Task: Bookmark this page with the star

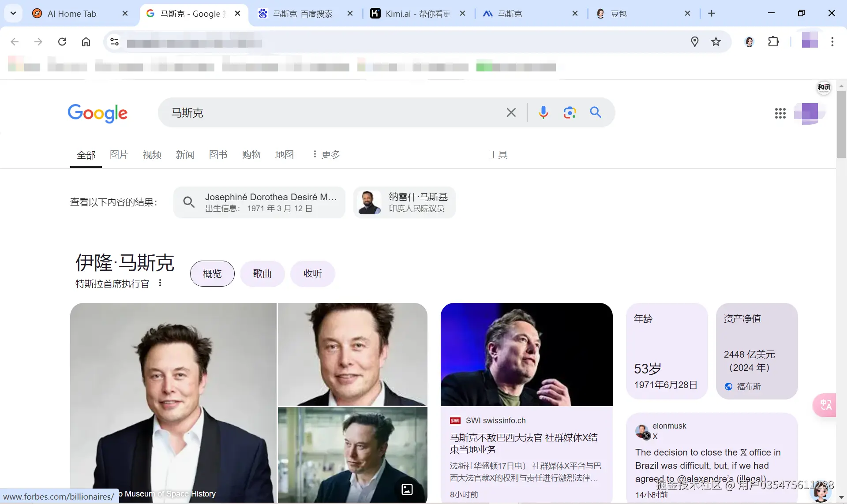Action: (716, 42)
